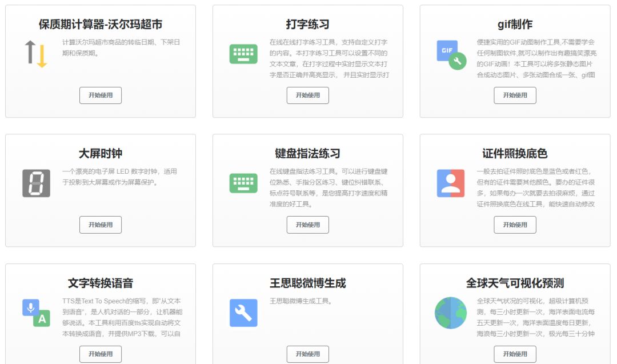Screen dimensions: 617x364
Task: Start using the gif制作 tool
Action: coord(515,95)
